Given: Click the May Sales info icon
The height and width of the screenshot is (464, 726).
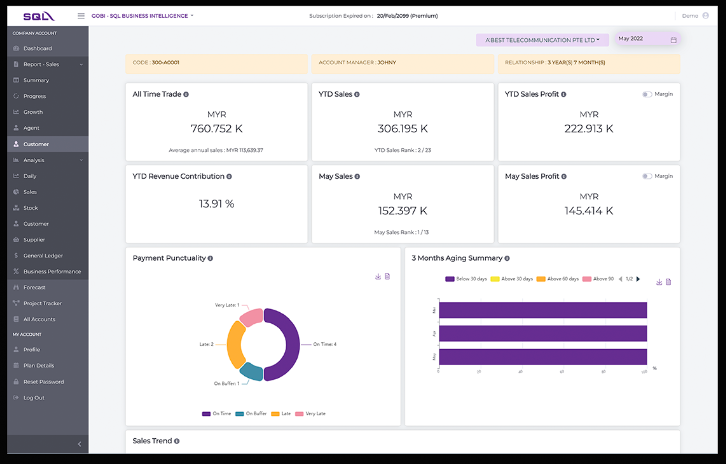Looking at the screenshot, I should click(x=357, y=176).
